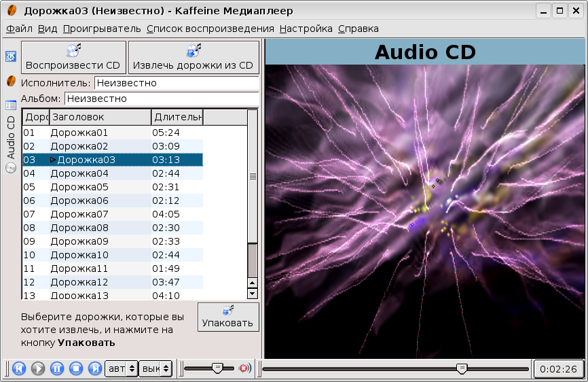Click the Упаковать encode button
The image size is (588, 382).
click(x=228, y=317)
